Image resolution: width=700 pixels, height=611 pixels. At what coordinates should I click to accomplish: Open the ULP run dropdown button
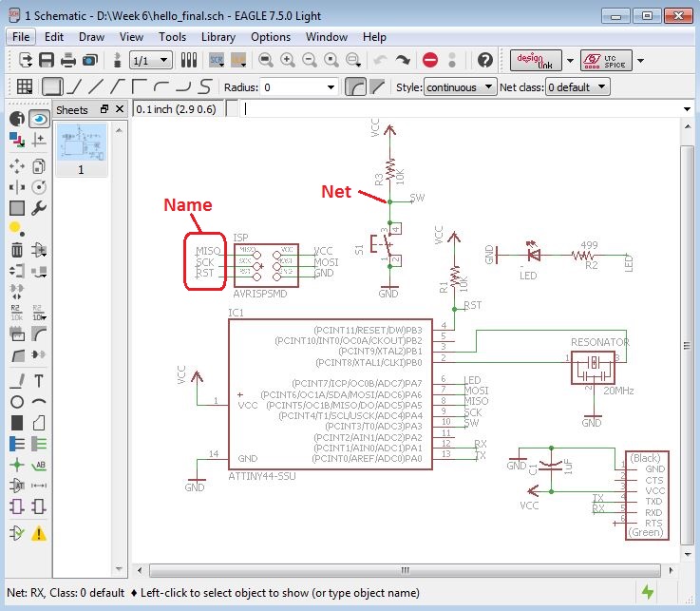238,60
